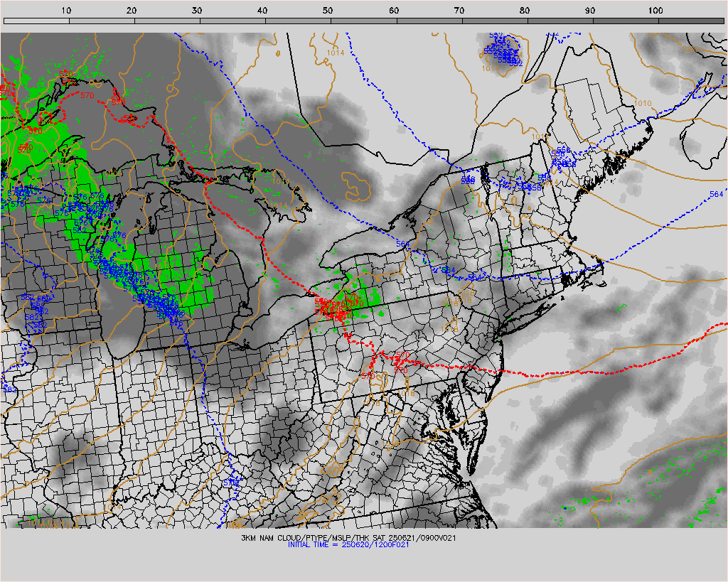728x582 pixels.
Task: Select the grayscale swatch between 50 and 60
Action: 364,21
